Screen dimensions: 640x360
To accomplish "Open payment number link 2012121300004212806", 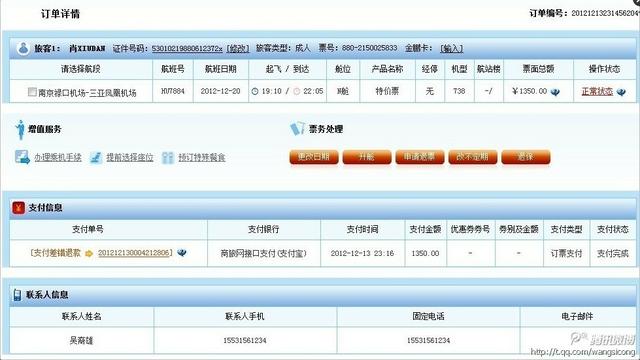I will click(133, 253).
